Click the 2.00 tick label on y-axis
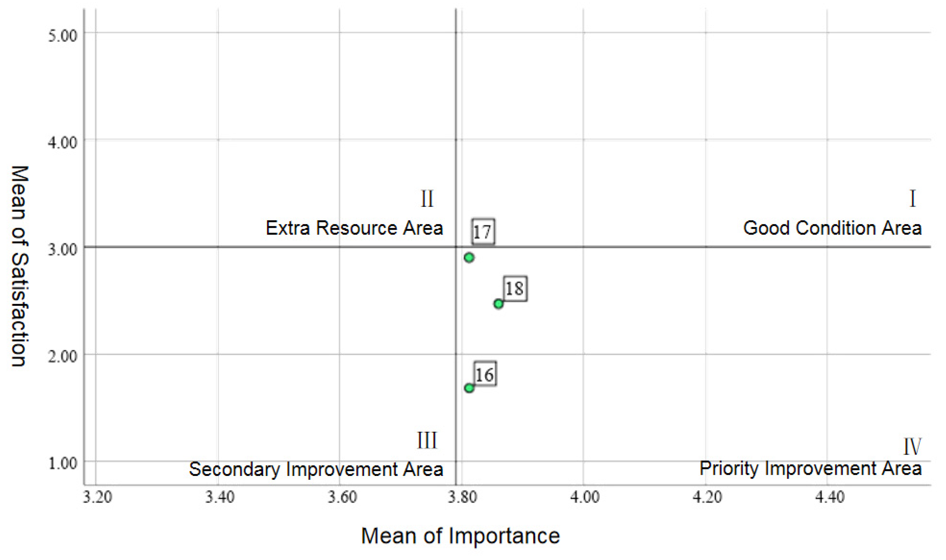Image resolution: width=946 pixels, height=560 pixels. click(x=63, y=356)
